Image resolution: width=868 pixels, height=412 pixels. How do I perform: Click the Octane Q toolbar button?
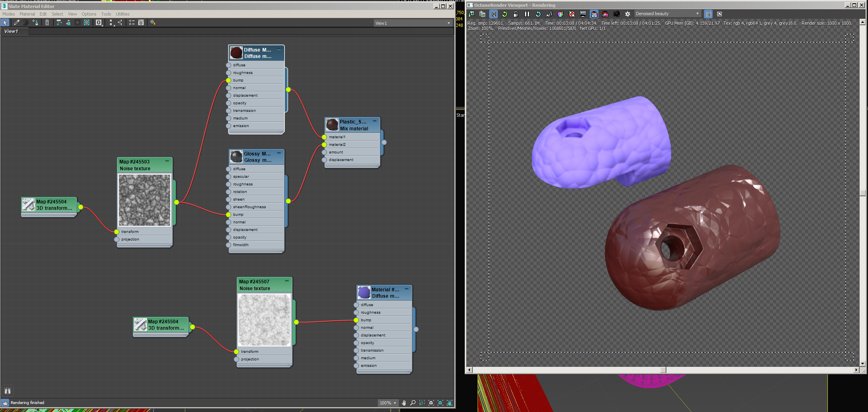pyautogui.click(x=494, y=14)
